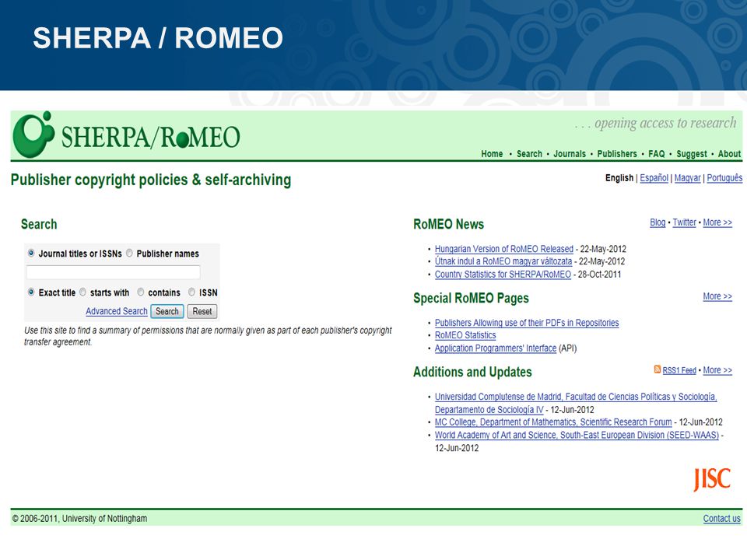Image resolution: width=747 pixels, height=560 pixels.
Task: Open Country Statistics for SHERPA/RoMEO
Action: click(x=503, y=275)
